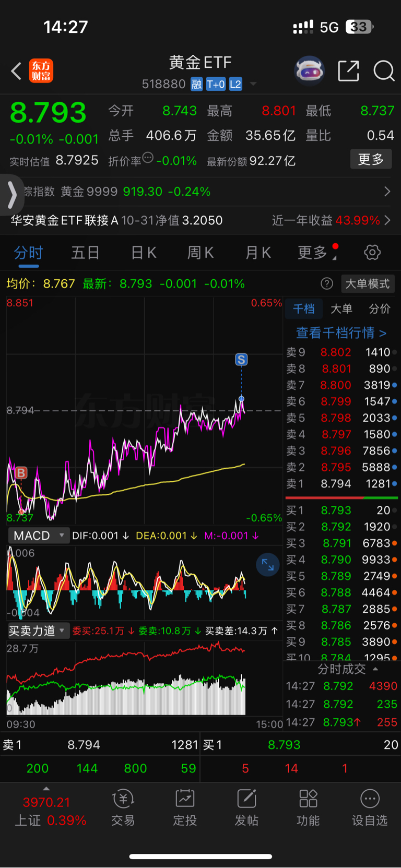
Task: Tap the current price 8.793
Action: click(x=48, y=113)
